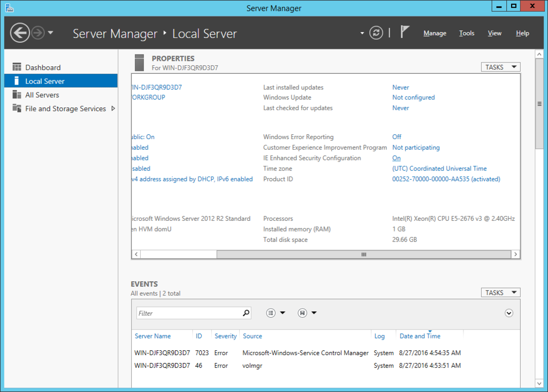Screen dimensions: 548x392
Task: Open the Manage menu
Action: tap(435, 33)
